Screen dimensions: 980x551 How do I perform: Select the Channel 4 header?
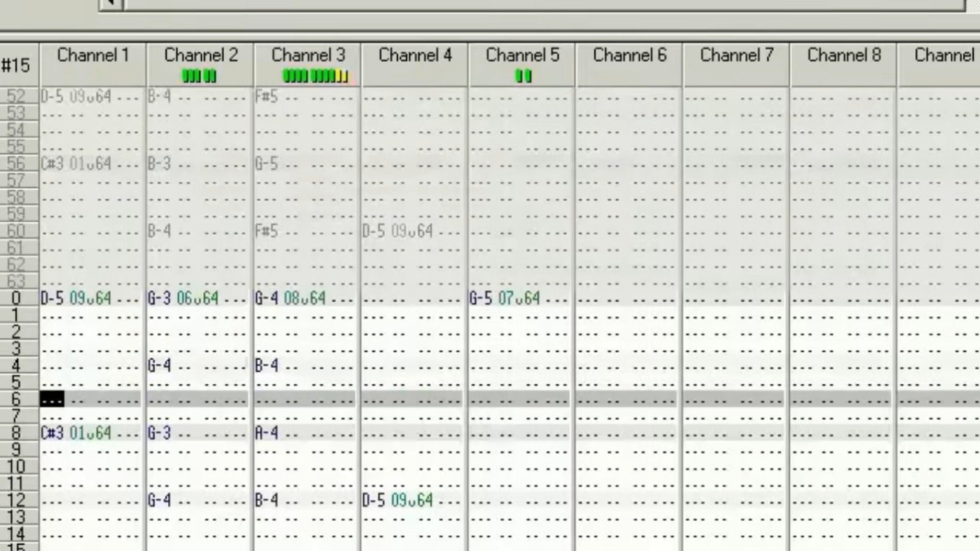coord(415,55)
